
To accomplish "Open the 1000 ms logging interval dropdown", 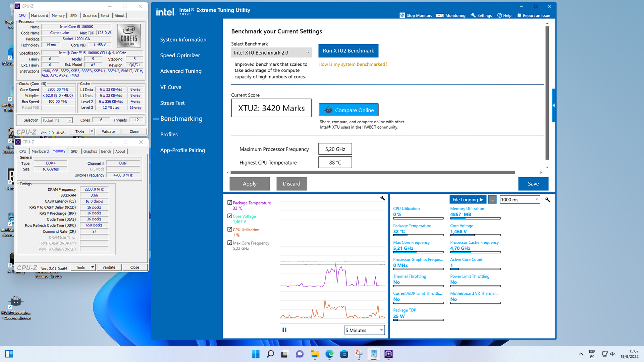I will (520, 200).
